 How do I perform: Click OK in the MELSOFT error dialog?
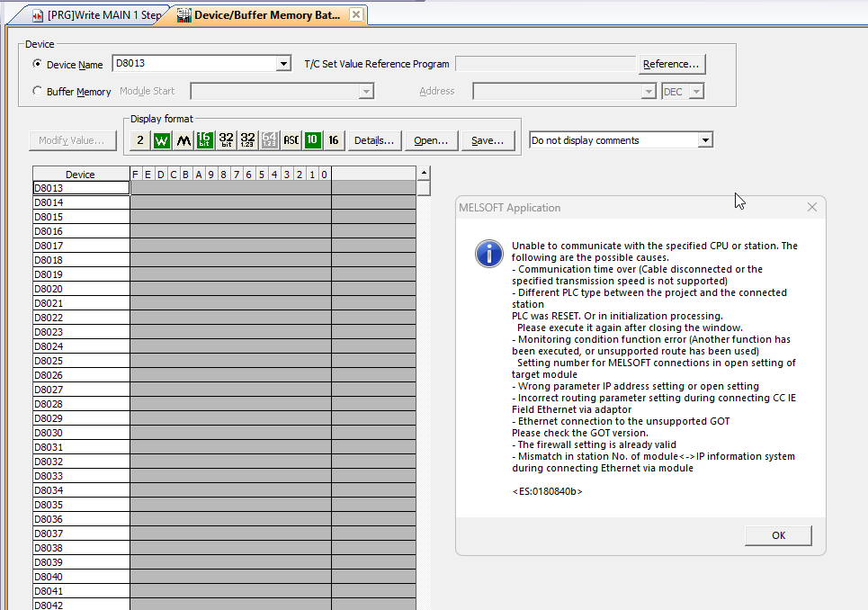778,535
